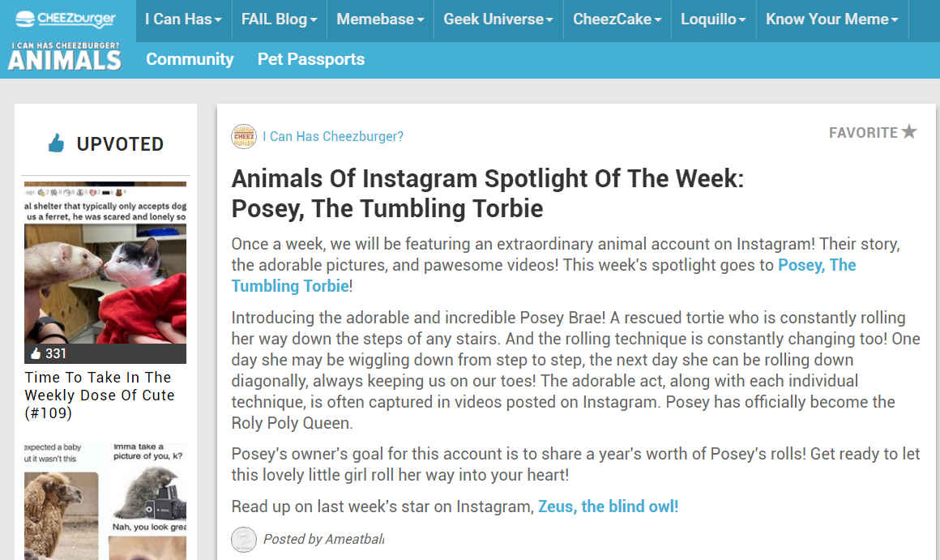This screenshot has height=560, width=940.
Task: Expand the I Can Has dropdown
Action: [183, 19]
